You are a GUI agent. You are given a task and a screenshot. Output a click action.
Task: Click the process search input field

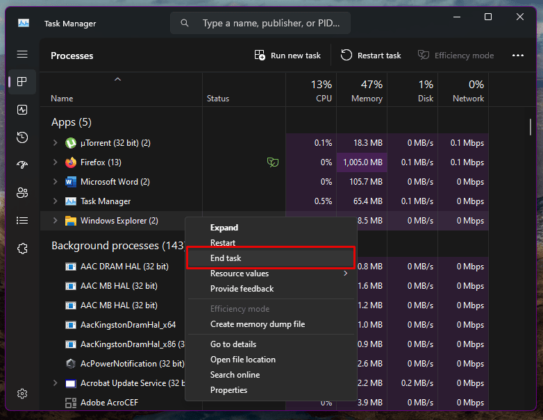[260, 23]
